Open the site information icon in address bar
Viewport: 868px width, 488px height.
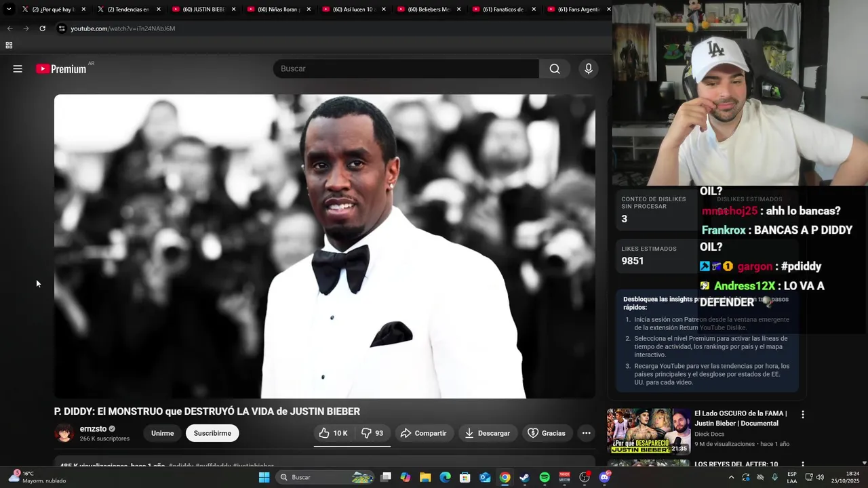pyautogui.click(x=62, y=28)
